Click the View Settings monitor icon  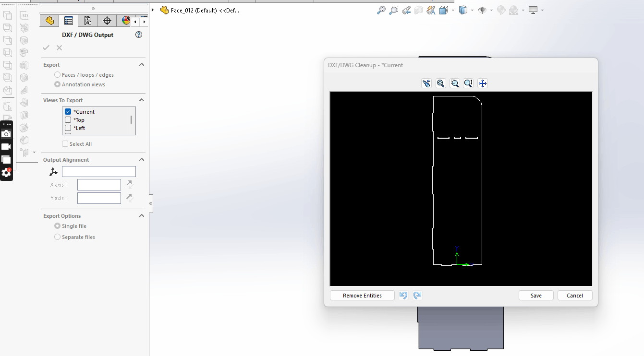click(533, 10)
